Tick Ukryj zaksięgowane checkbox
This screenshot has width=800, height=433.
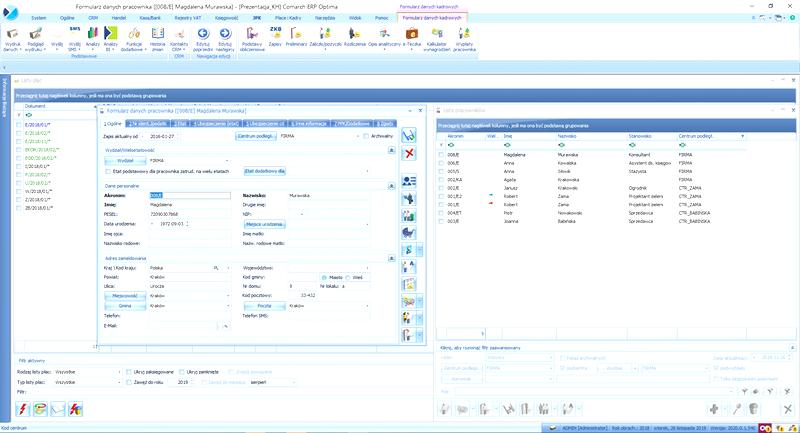(x=129, y=372)
